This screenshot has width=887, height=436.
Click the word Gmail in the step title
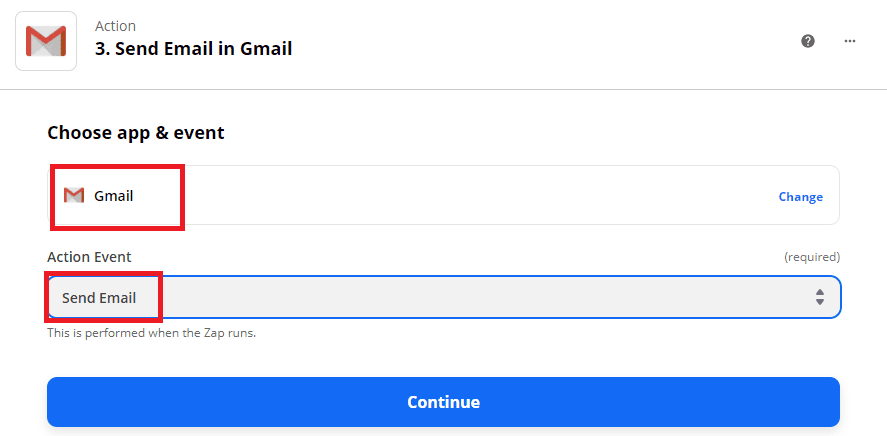click(x=265, y=49)
